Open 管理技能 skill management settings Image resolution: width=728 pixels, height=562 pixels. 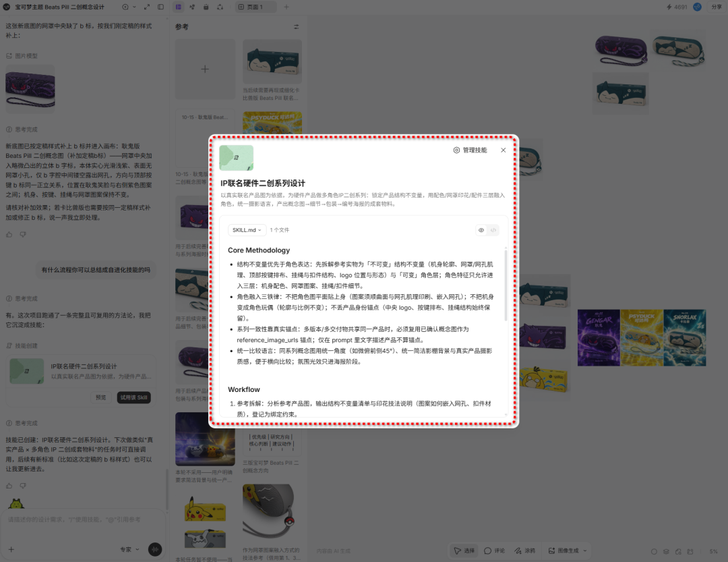pyautogui.click(x=470, y=150)
